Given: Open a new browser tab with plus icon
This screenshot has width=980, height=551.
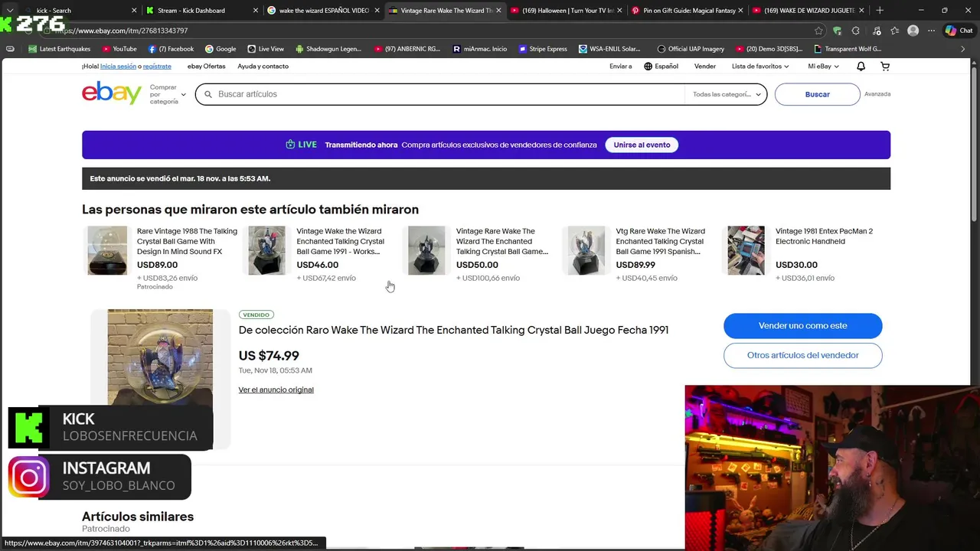Looking at the screenshot, I should [880, 10].
